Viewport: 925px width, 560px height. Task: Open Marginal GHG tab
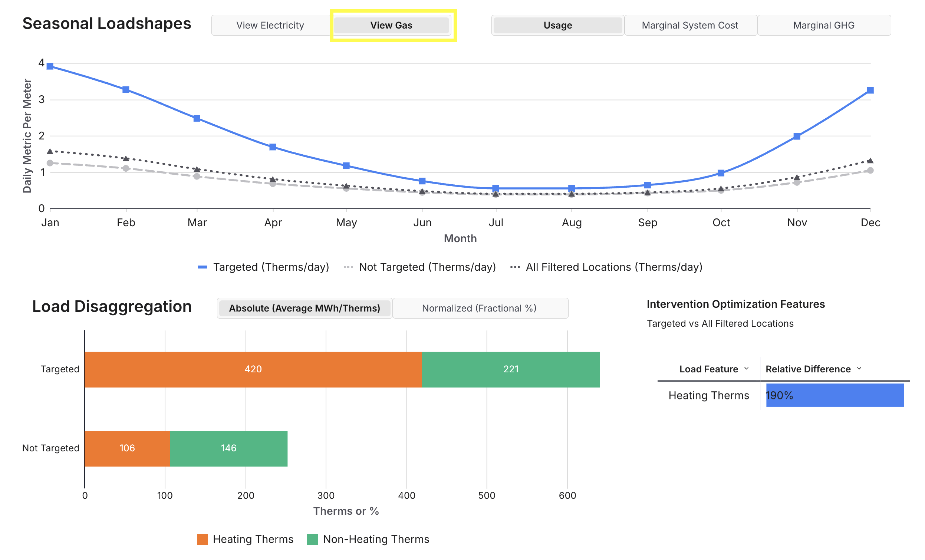(x=824, y=25)
